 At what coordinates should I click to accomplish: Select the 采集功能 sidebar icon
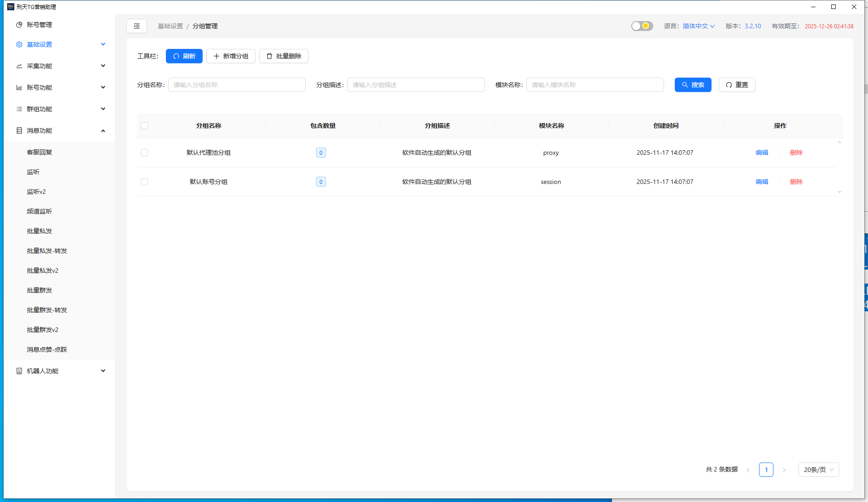tap(19, 65)
